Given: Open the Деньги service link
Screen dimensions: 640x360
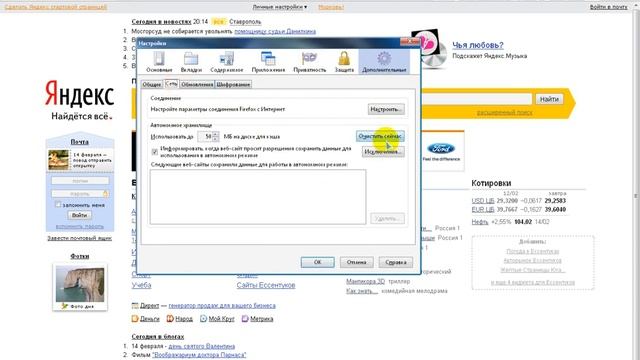Looking at the screenshot, I should point(149,319).
